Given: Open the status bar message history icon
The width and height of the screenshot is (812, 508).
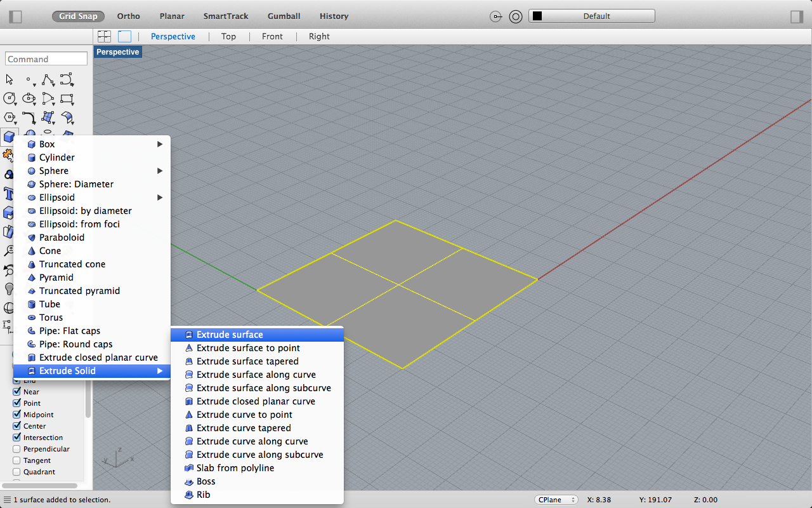Looking at the screenshot, I should pyautogui.click(x=7, y=500).
